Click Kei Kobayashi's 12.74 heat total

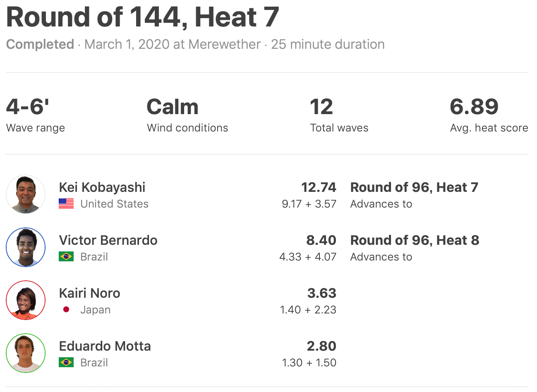click(x=319, y=187)
